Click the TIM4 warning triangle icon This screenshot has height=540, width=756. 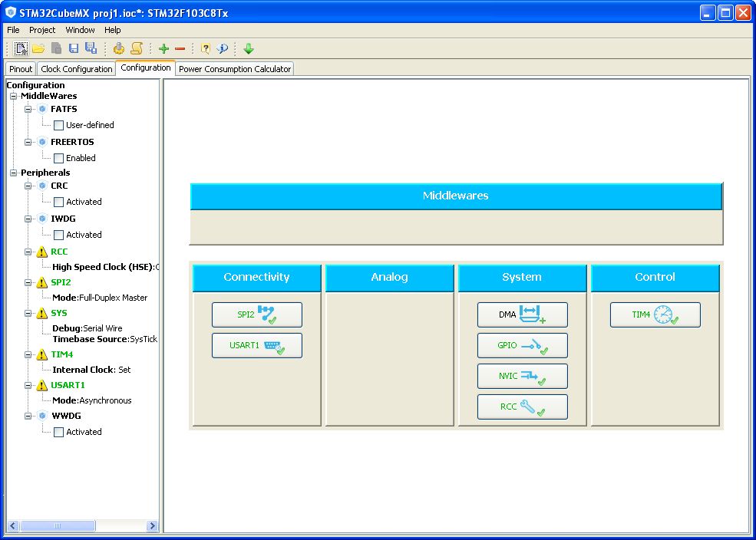point(42,354)
